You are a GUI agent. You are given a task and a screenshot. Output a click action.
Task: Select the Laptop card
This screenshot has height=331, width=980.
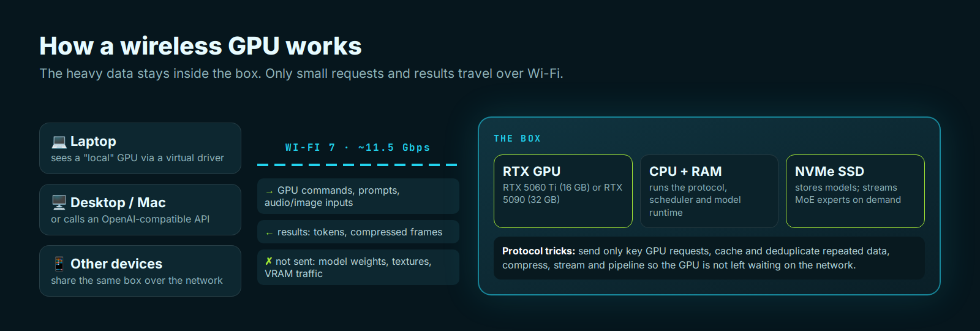[x=140, y=148]
